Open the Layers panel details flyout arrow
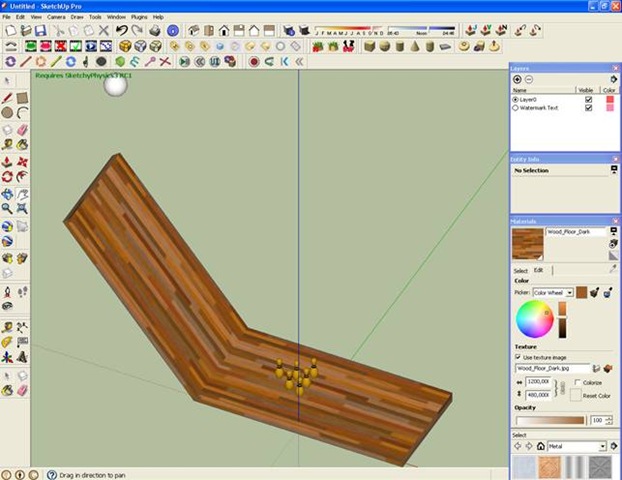This screenshot has width=622, height=480. [x=613, y=79]
